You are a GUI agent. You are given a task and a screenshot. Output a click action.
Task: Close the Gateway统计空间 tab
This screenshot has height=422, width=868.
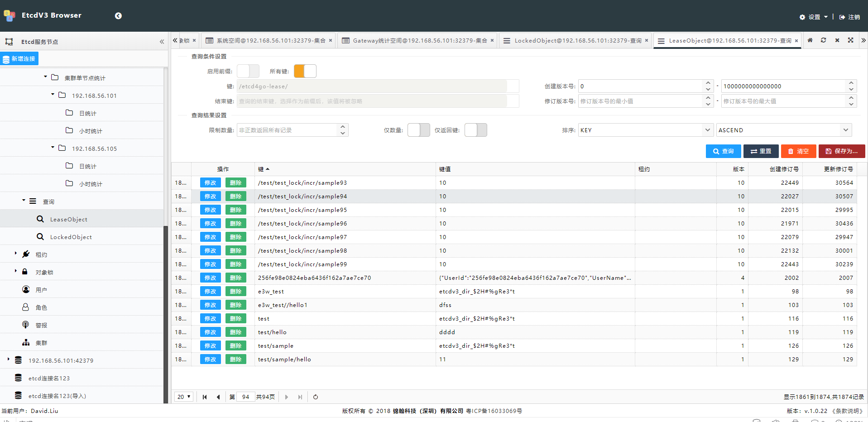pyautogui.click(x=492, y=40)
